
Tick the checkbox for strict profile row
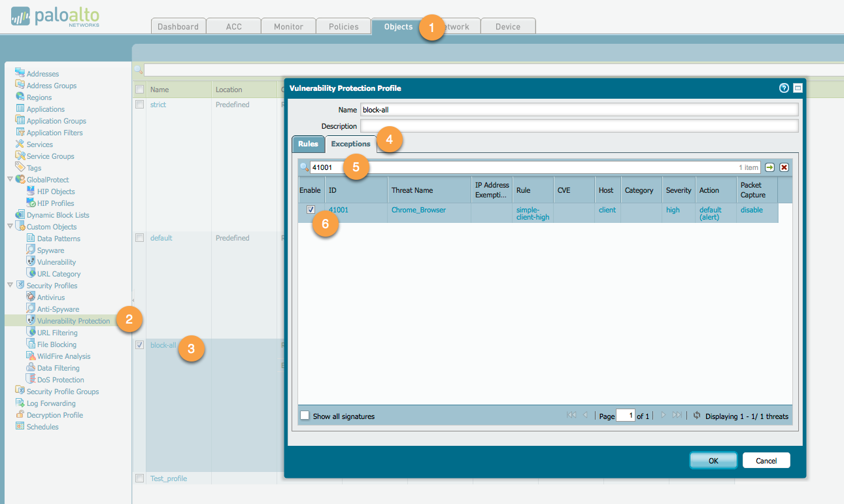click(139, 105)
